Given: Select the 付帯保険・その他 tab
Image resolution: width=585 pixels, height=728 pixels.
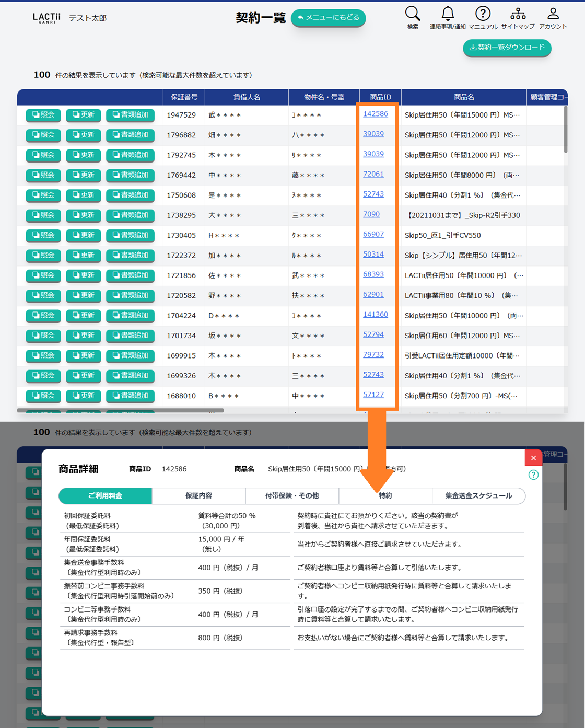Looking at the screenshot, I should point(292,495).
